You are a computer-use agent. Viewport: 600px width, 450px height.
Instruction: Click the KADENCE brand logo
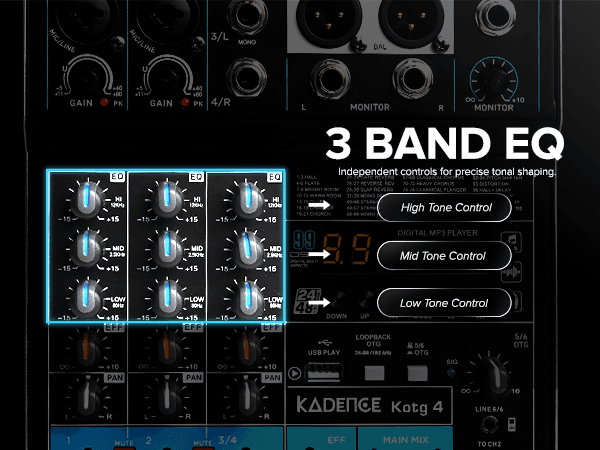339,405
